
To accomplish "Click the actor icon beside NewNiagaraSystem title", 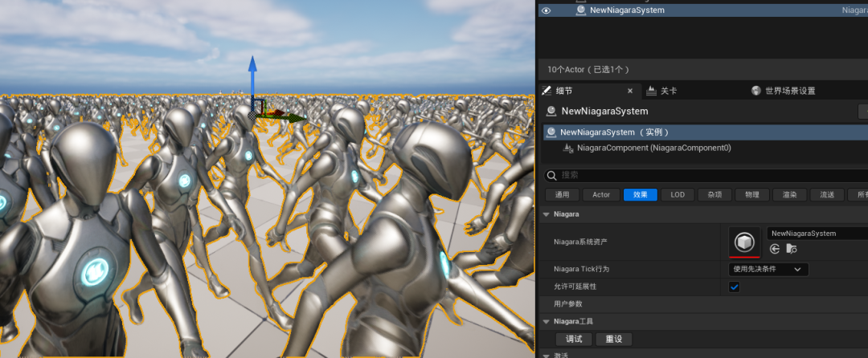I will [x=551, y=111].
